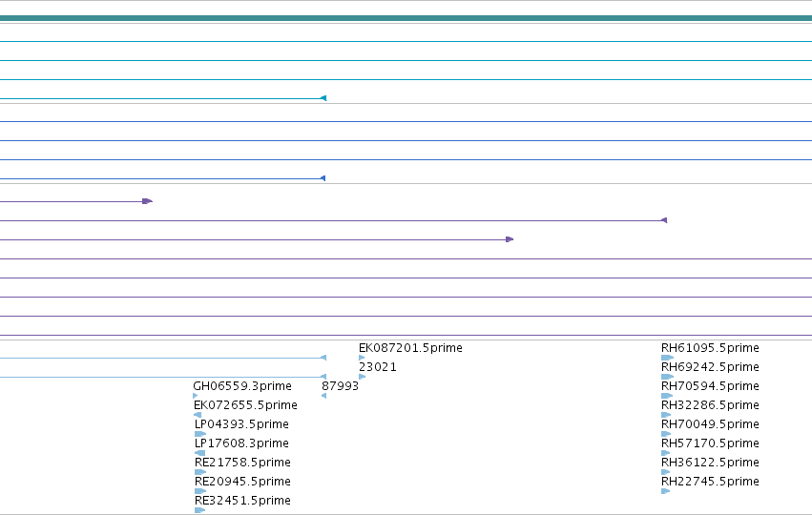Select the EK087201.5prime feature label

[410, 348]
